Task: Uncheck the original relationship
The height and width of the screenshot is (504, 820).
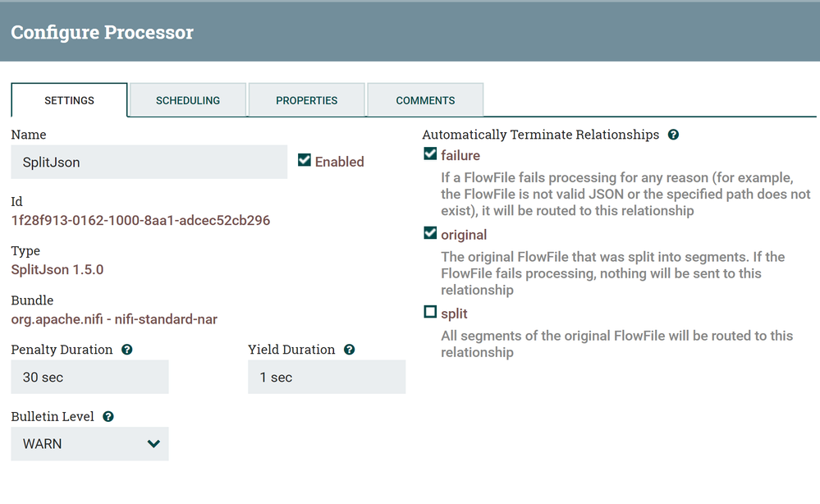Action: 429,233
